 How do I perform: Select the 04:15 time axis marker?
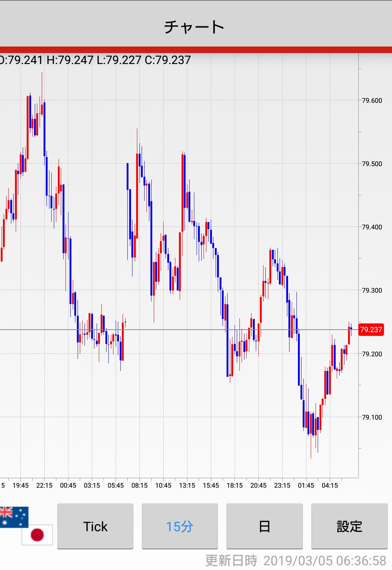pos(330,485)
